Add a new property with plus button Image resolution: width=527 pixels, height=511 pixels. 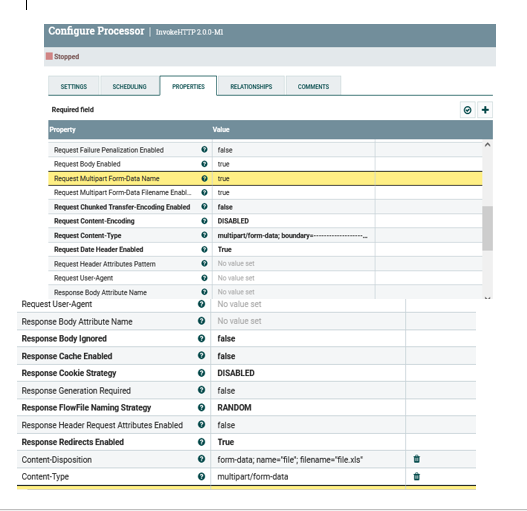tap(485, 110)
